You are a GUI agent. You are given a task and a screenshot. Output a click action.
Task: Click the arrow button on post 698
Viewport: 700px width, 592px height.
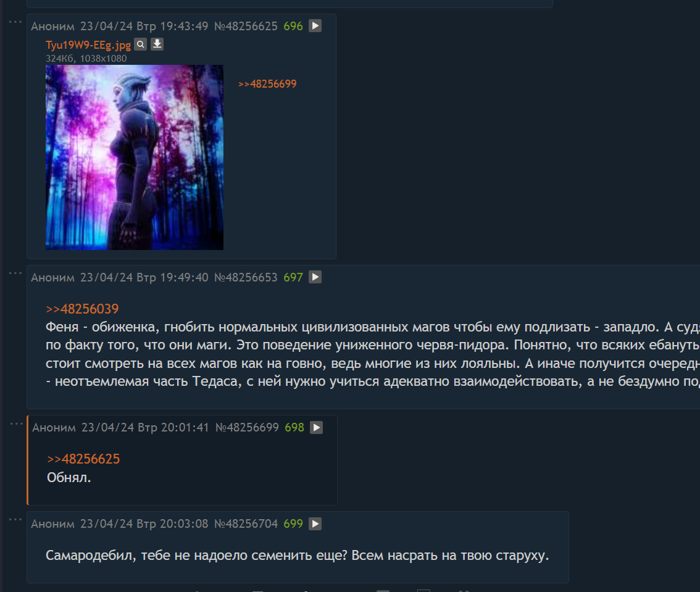317,427
